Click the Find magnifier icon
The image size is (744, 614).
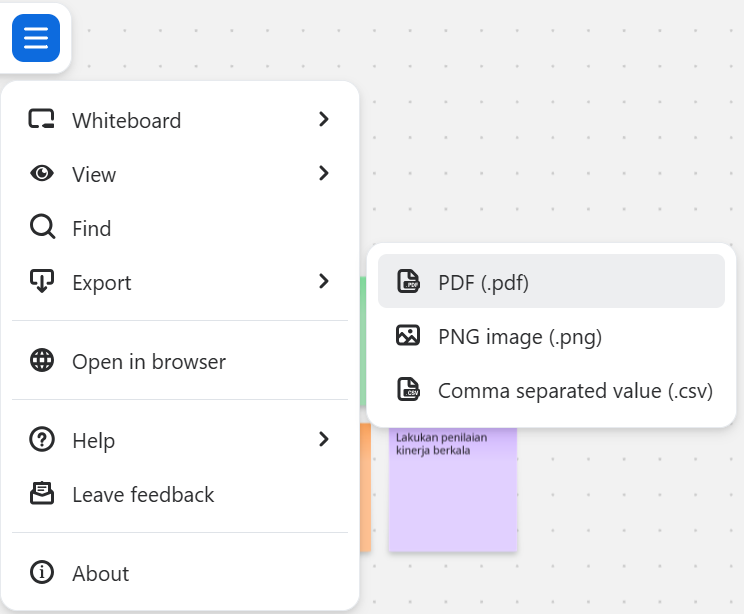coord(42,228)
